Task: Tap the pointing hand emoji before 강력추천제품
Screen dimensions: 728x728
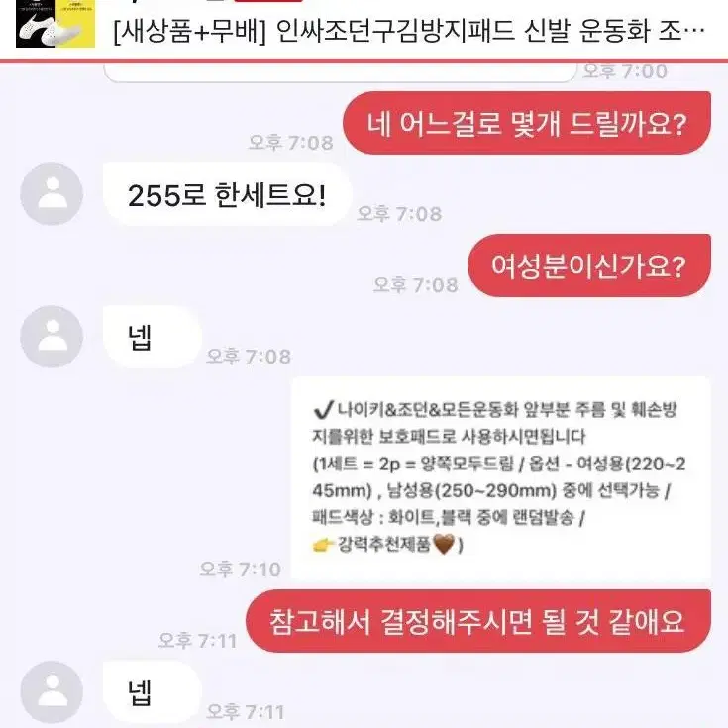Action: (x=323, y=544)
